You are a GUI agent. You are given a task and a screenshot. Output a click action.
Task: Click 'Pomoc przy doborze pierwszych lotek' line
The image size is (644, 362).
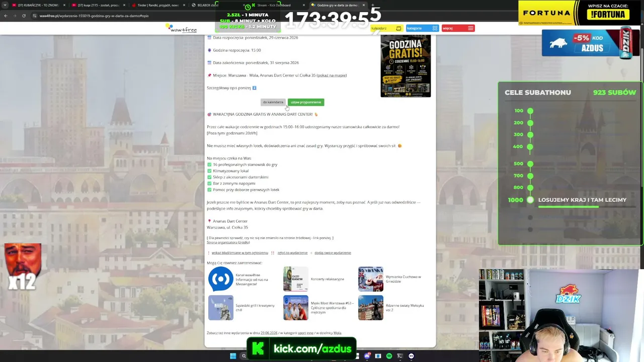click(x=246, y=190)
